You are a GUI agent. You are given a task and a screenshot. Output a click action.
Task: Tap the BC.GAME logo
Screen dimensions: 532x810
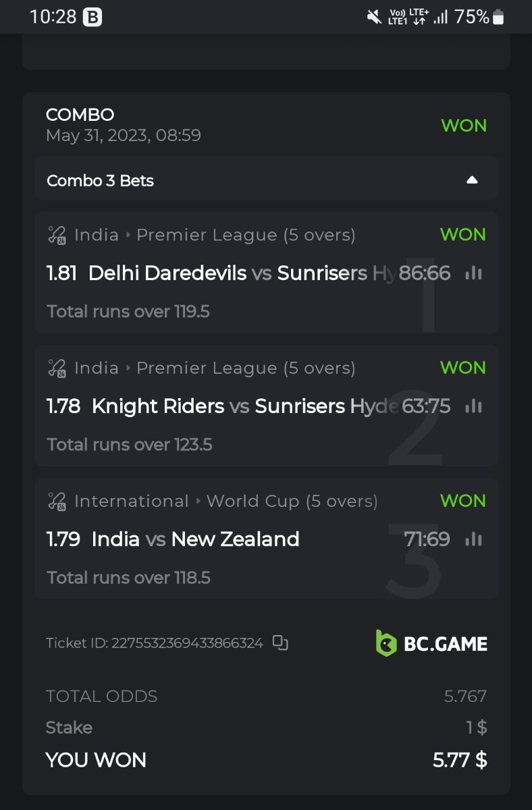(x=431, y=643)
